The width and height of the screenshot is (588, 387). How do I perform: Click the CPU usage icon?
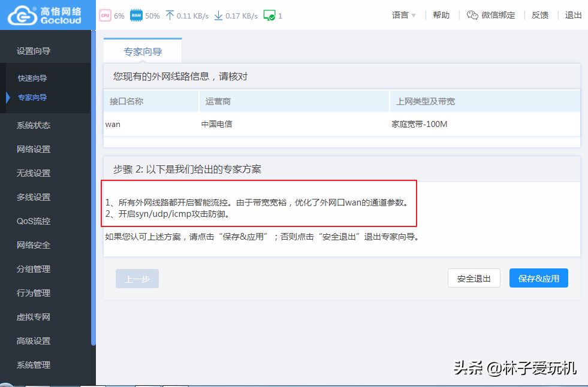coord(105,16)
